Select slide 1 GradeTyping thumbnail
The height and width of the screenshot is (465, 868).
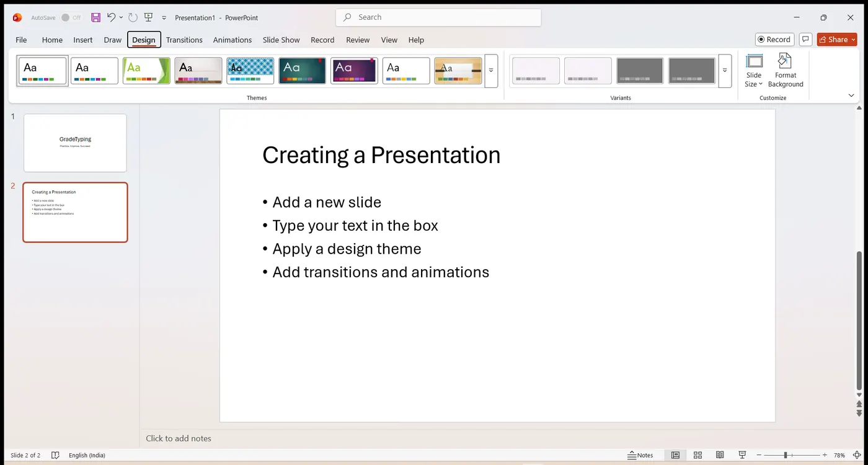(x=75, y=143)
